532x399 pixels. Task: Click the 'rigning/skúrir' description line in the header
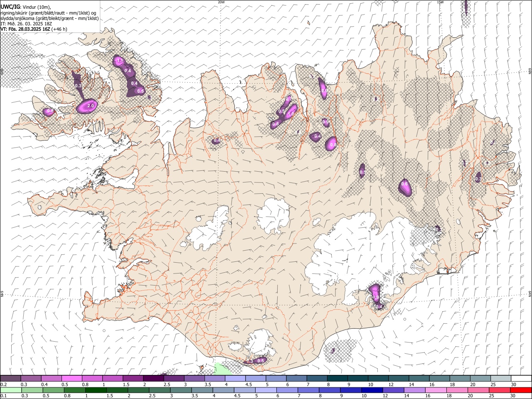48,13
